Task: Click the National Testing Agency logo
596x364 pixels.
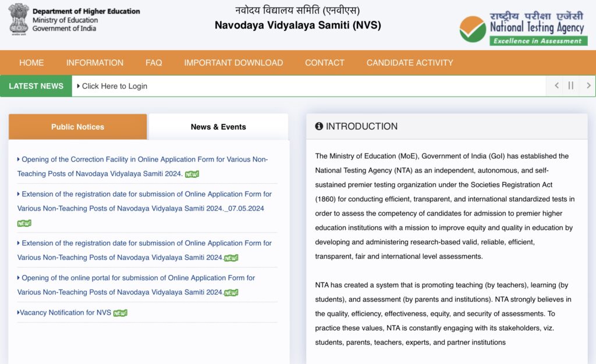Action: [523, 28]
